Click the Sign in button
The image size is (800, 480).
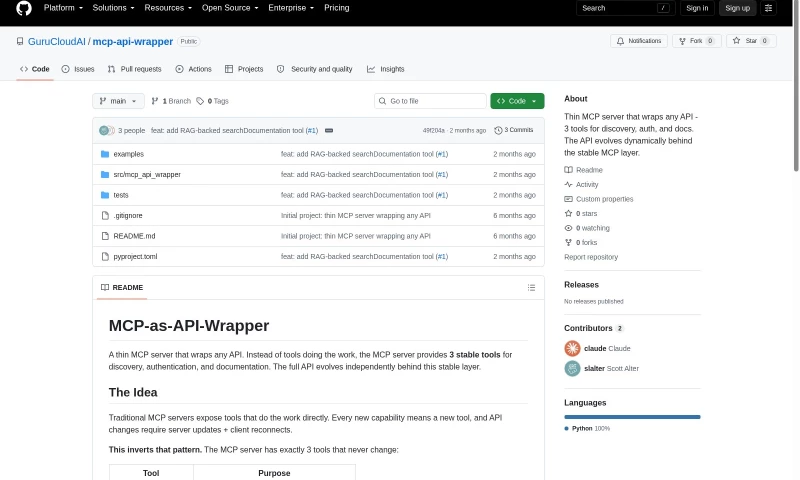tap(697, 8)
